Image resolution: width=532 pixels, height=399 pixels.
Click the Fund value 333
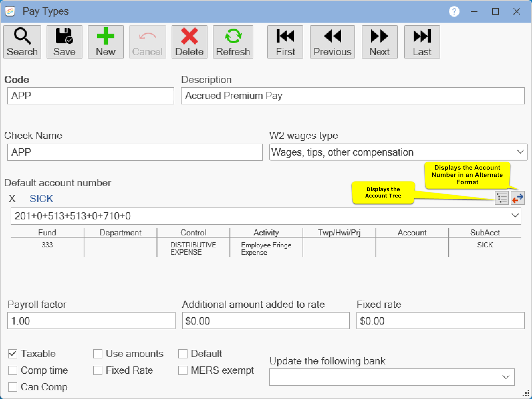coord(47,245)
